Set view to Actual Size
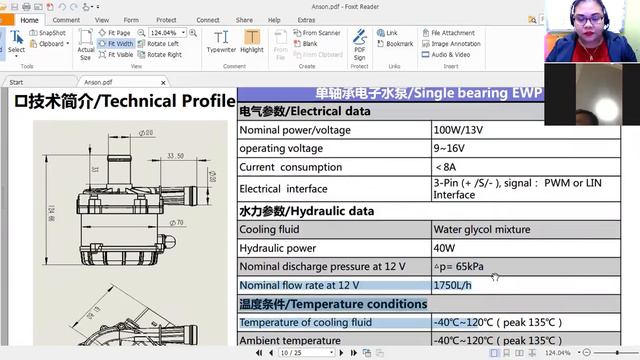640x360 pixels. [86, 45]
